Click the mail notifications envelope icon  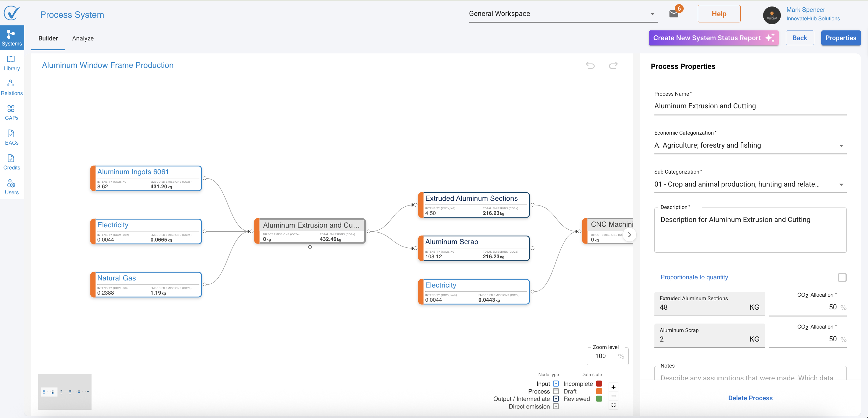point(673,14)
